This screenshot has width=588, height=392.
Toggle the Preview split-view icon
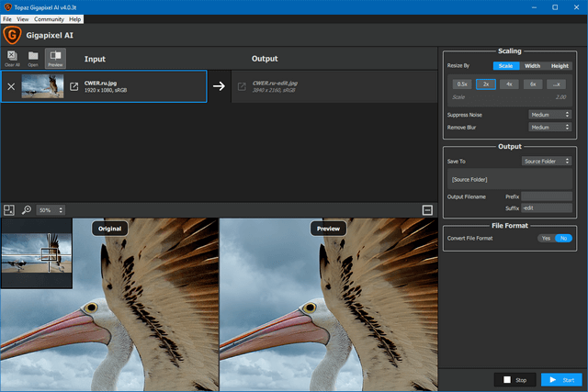55,59
